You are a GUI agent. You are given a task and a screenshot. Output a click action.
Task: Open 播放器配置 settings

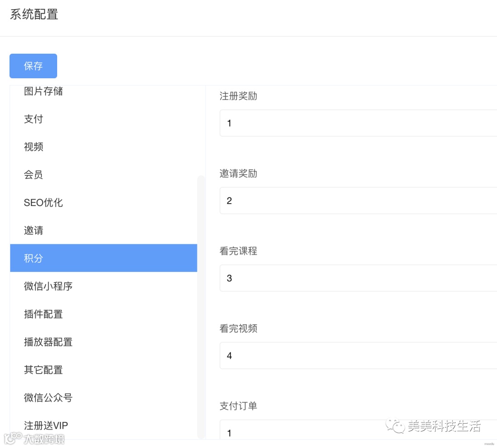click(48, 342)
